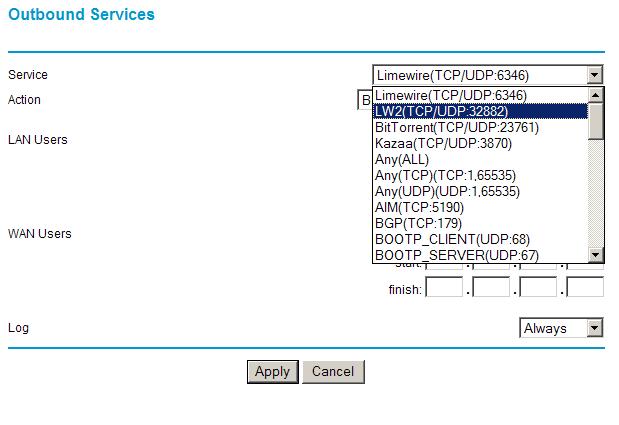Focus the first finish IP octet field
The width and height of the screenshot is (619, 425).
[444, 288]
